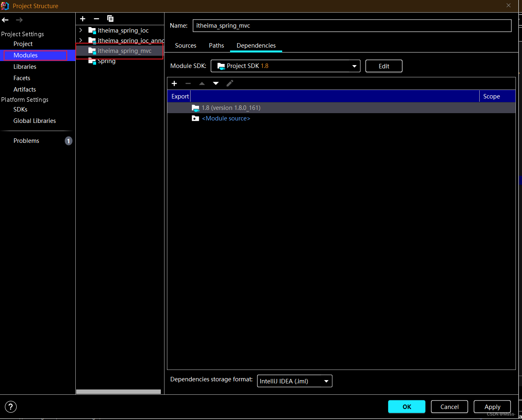Click module list horizontal scrollbar
Screen dimensions: 522x420
(x=118, y=392)
